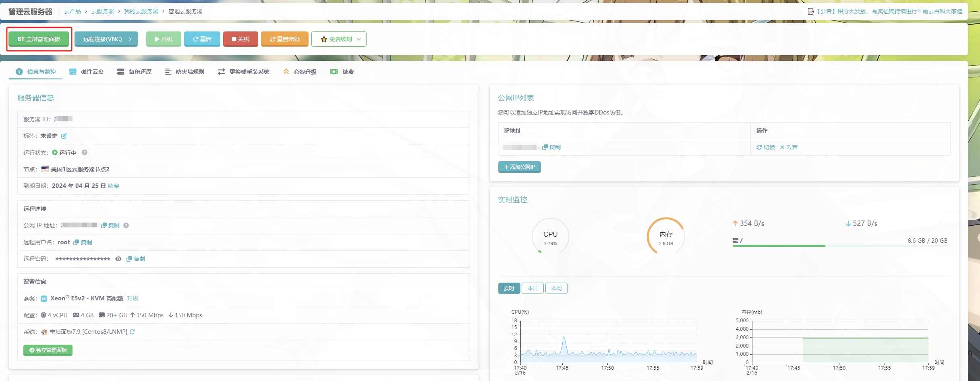Switch monitoring chart to 本日
The height and width of the screenshot is (381, 980).
click(532, 288)
